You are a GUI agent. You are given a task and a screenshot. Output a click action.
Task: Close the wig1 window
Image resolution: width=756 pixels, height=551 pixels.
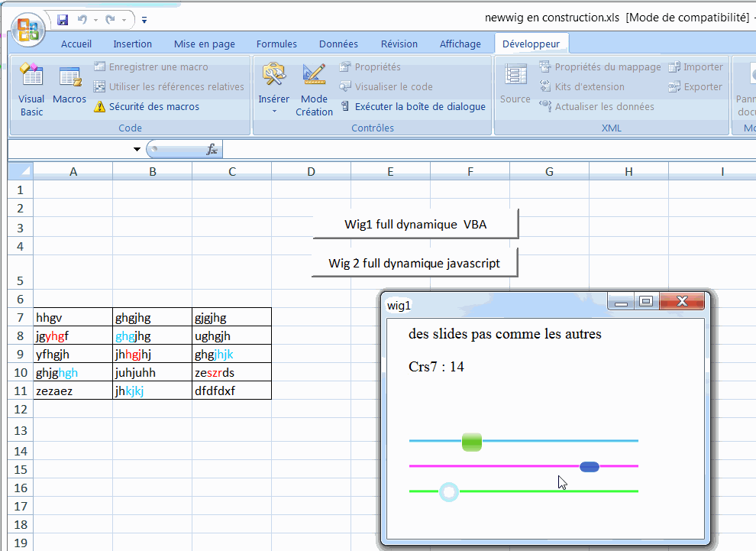click(x=682, y=302)
